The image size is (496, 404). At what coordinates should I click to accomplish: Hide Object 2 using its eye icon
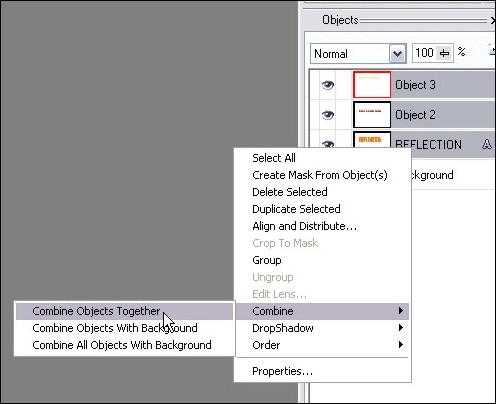pos(328,115)
